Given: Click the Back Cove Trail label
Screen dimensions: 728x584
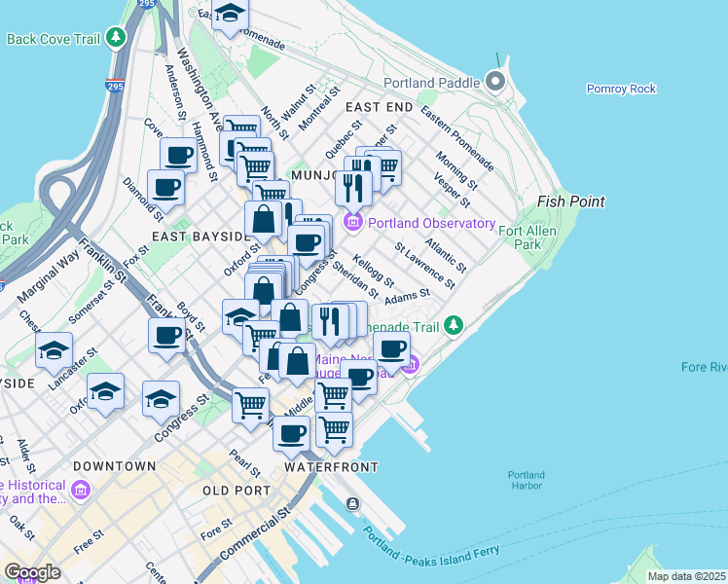Looking at the screenshot, I should tap(54, 39).
